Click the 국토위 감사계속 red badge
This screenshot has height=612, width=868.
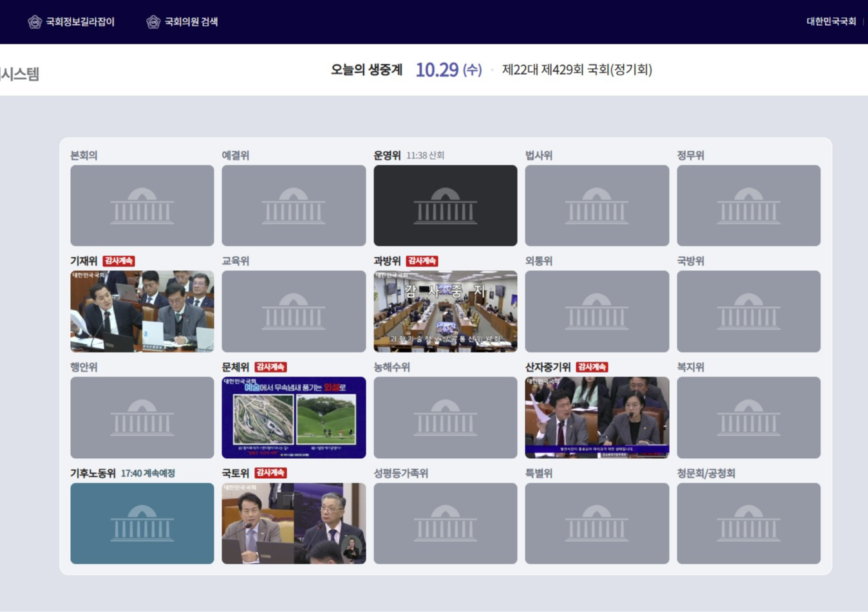pyautogui.click(x=270, y=472)
